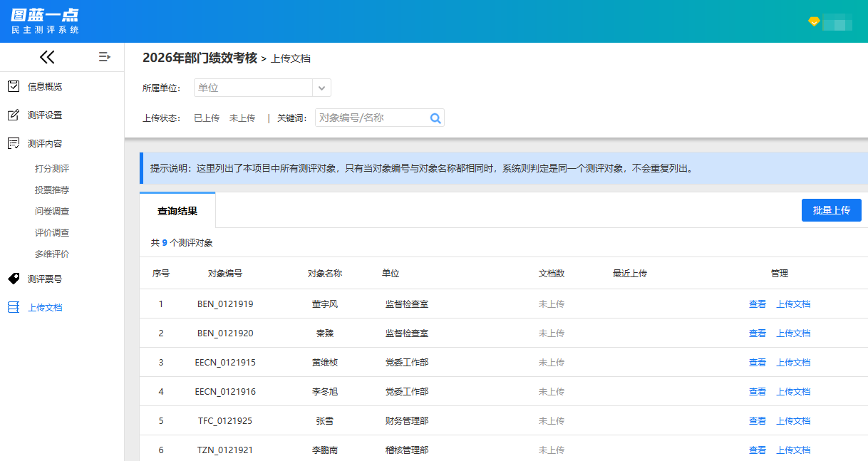View row of 黄维桢 via 查看
The image size is (868, 461).
[758, 363]
